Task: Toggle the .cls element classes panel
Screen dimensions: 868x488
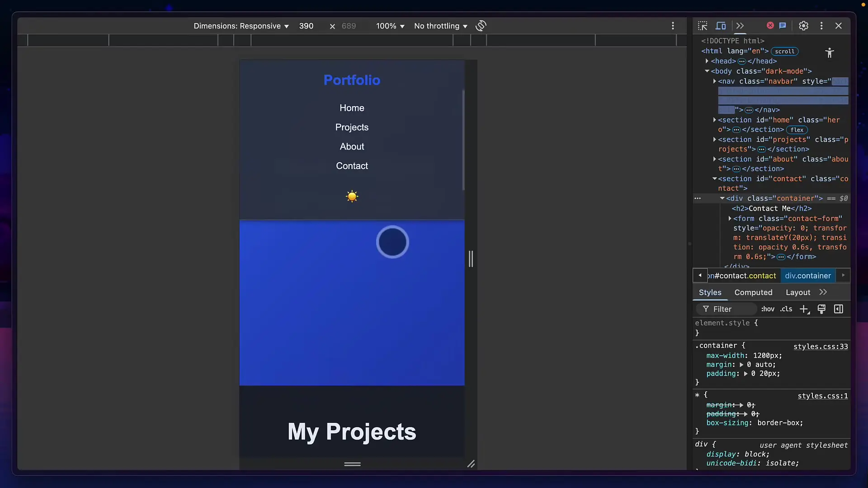Action: click(786, 309)
